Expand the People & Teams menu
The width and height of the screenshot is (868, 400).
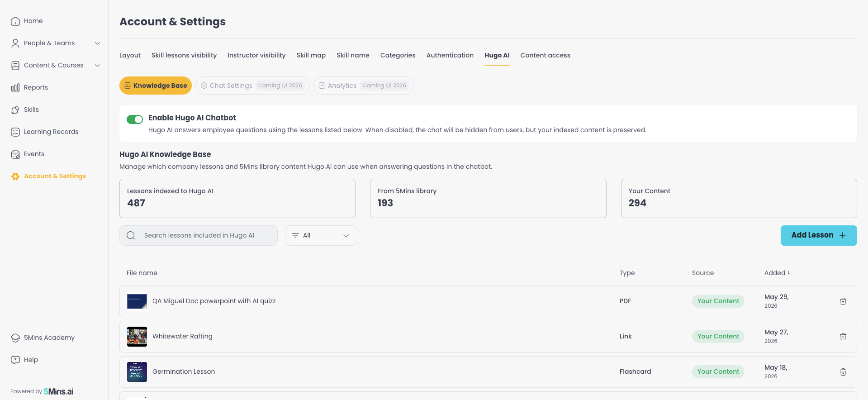[97, 43]
